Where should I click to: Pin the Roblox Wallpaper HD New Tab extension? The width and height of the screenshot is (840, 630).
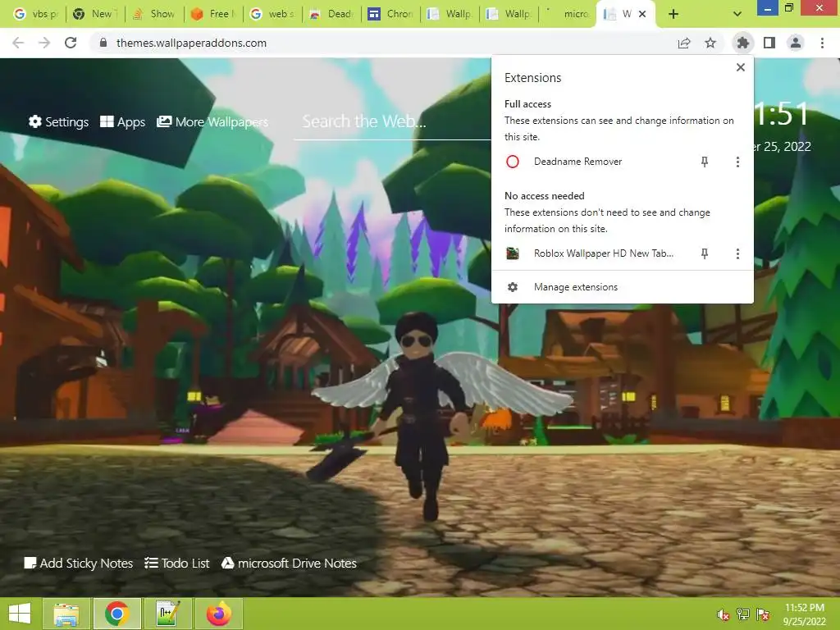pyautogui.click(x=705, y=253)
